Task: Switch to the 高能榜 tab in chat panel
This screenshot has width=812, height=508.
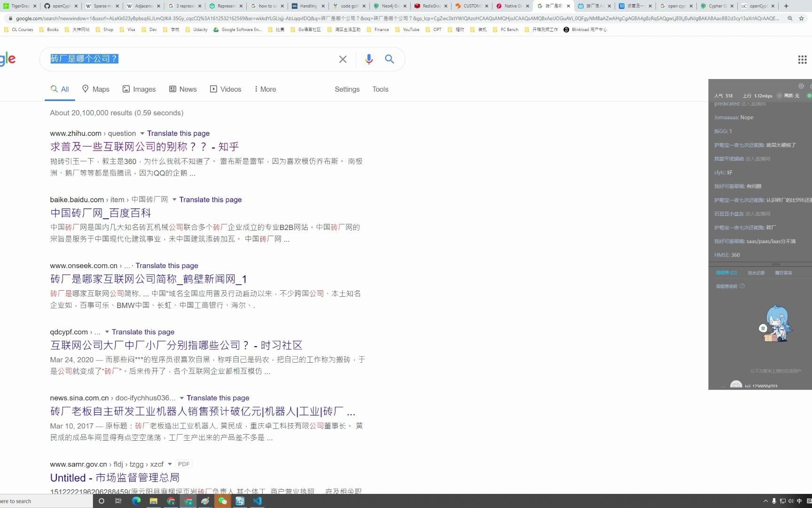Action: [x=726, y=273]
